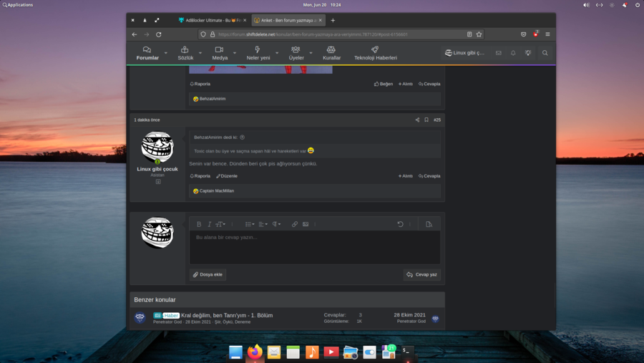Bookmark post #25
This screenshot has height=363, width=644.
[426, 120]
